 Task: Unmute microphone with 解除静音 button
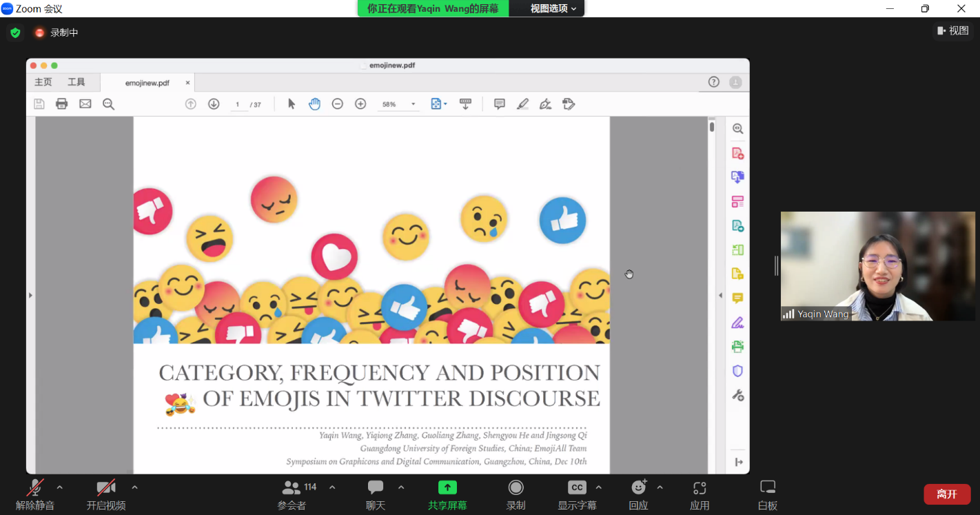35,494
